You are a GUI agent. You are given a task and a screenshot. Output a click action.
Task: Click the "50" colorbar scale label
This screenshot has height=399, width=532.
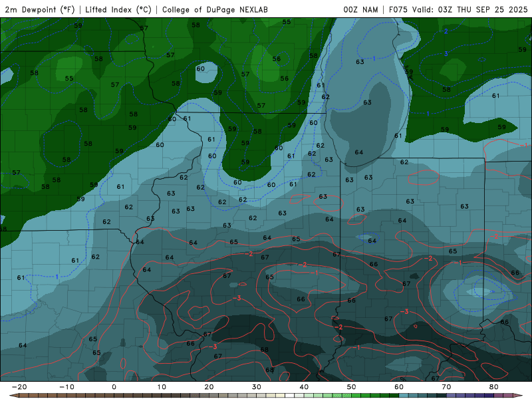(x=352, y=387)
